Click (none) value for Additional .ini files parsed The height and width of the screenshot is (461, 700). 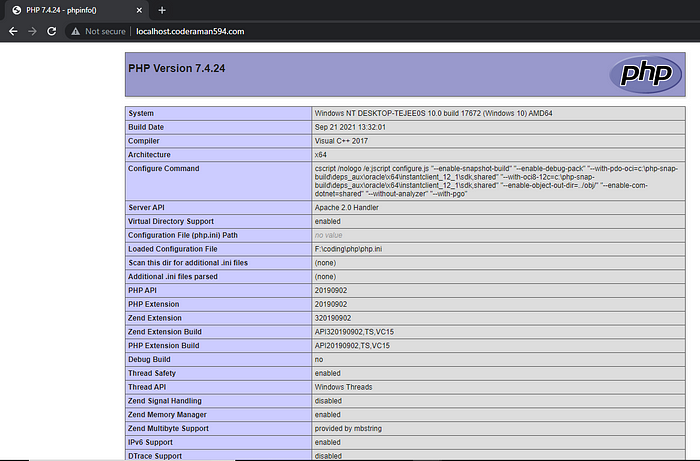pos(325,277)
